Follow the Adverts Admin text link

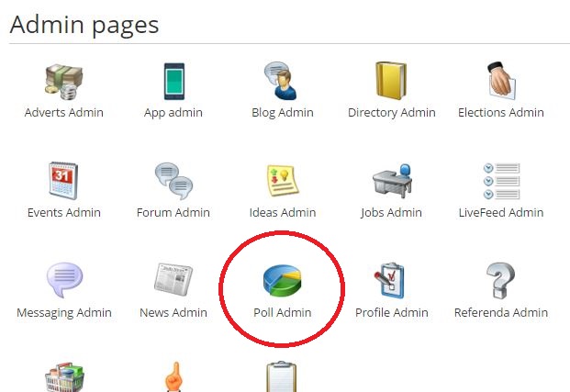pos(64,112)
